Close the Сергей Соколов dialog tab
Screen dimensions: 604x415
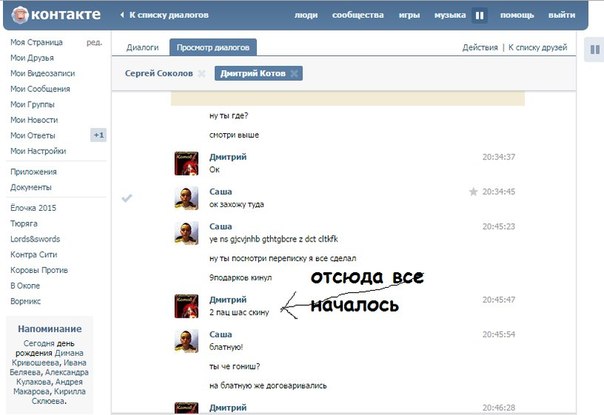(201, 74)
